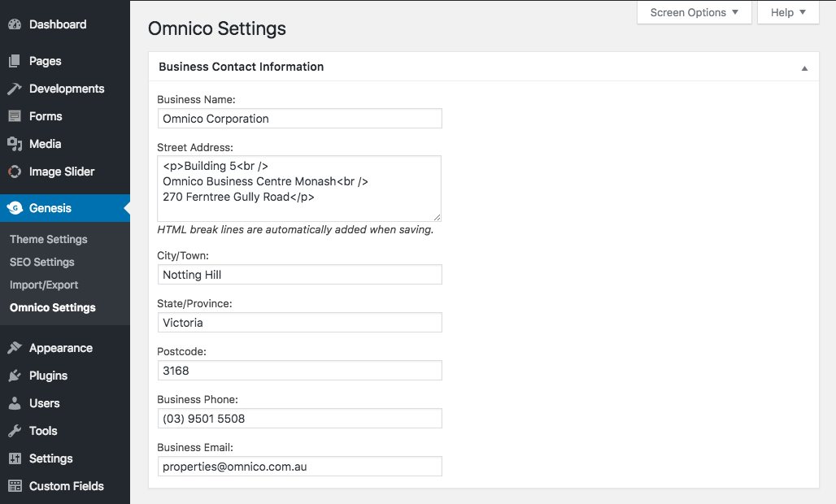Click the Genesis logo icon

[x=15, y=208]
